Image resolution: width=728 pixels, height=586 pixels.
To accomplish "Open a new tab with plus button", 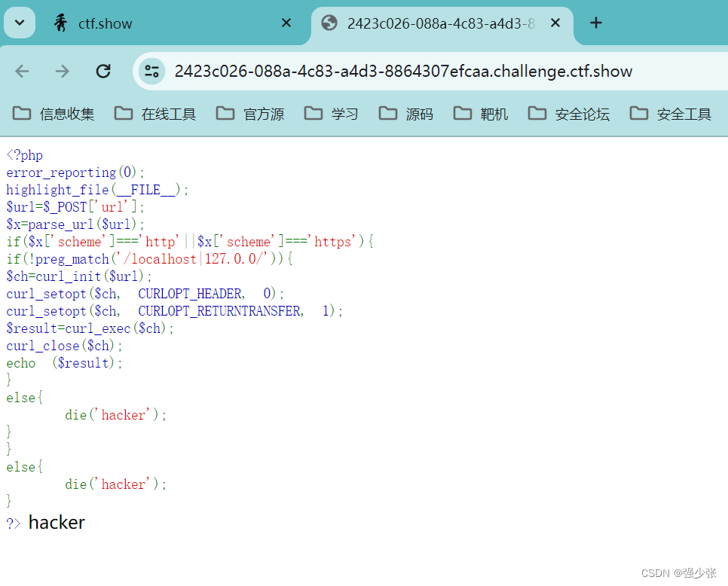I will point(596,23).
